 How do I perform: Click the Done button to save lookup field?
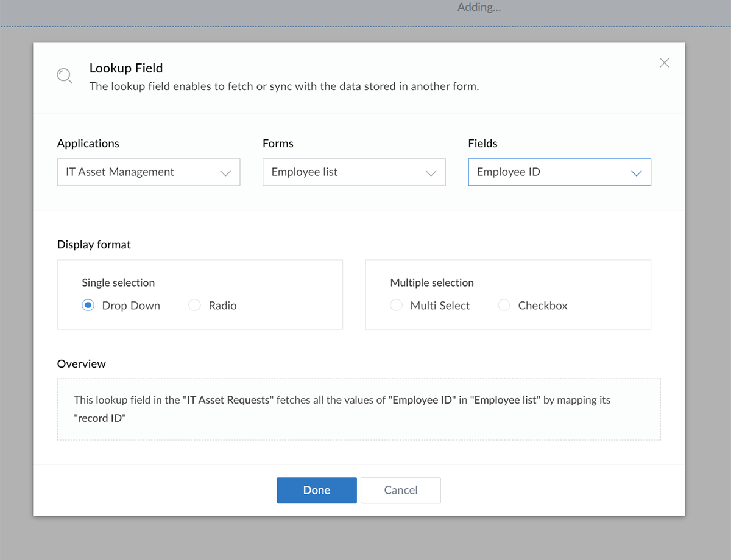[316, 490]
